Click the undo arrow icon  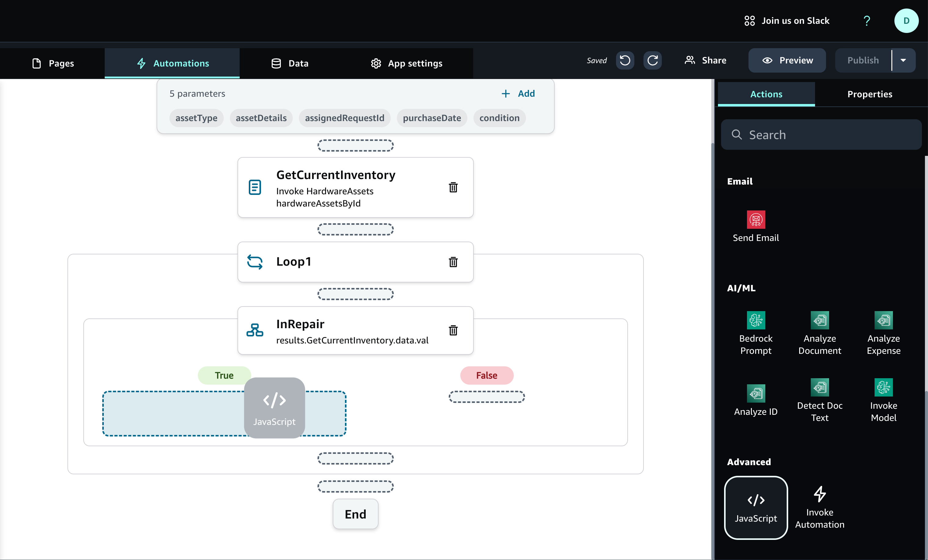click(x=625, y=60)
